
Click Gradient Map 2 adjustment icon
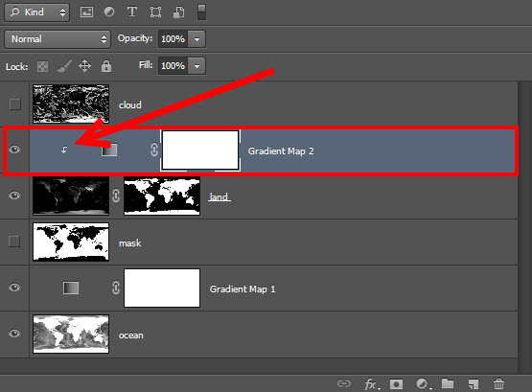109,150
